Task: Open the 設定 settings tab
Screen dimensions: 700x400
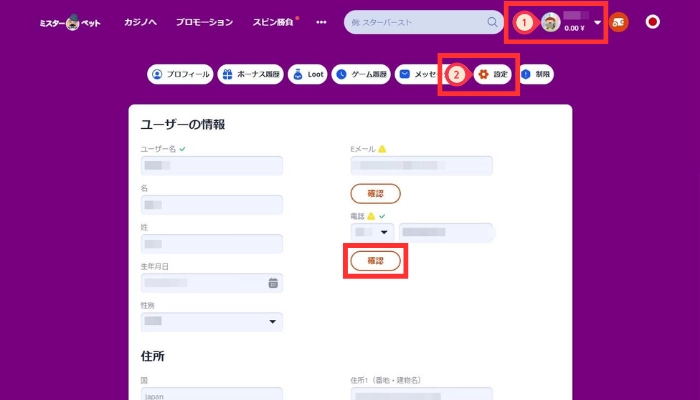Action: [493, 74]
